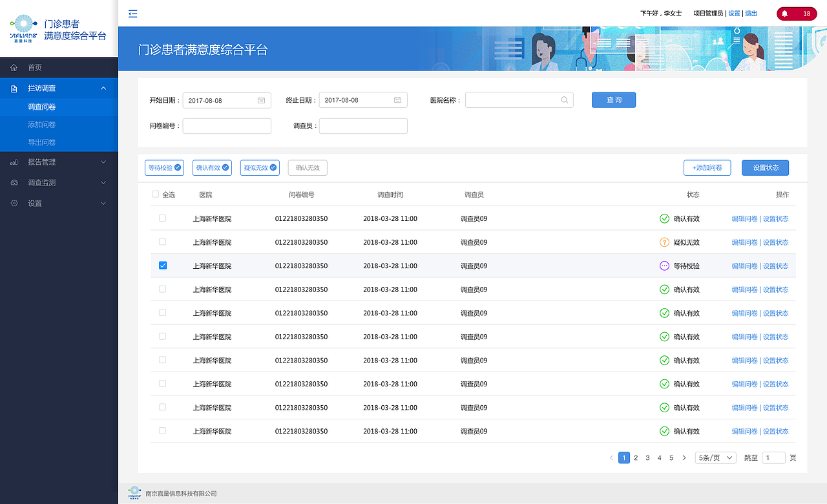Go to previous page arrow in pagination
Screen dimensions: 827x504
click(611, 458)
